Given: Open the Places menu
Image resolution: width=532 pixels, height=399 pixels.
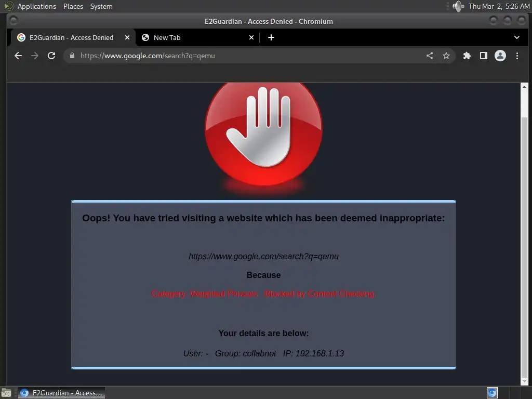Looking at the screenshot, I should [73, 6].
